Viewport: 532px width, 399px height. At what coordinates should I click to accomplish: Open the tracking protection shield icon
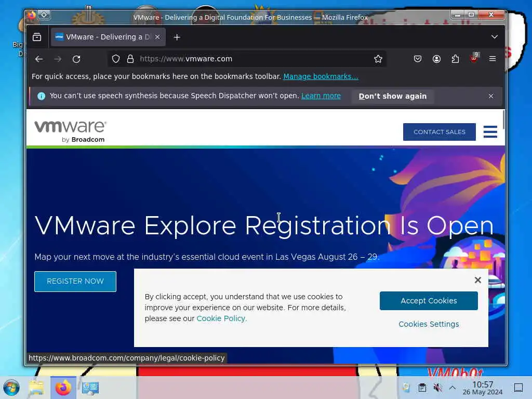tap(116, 59)
